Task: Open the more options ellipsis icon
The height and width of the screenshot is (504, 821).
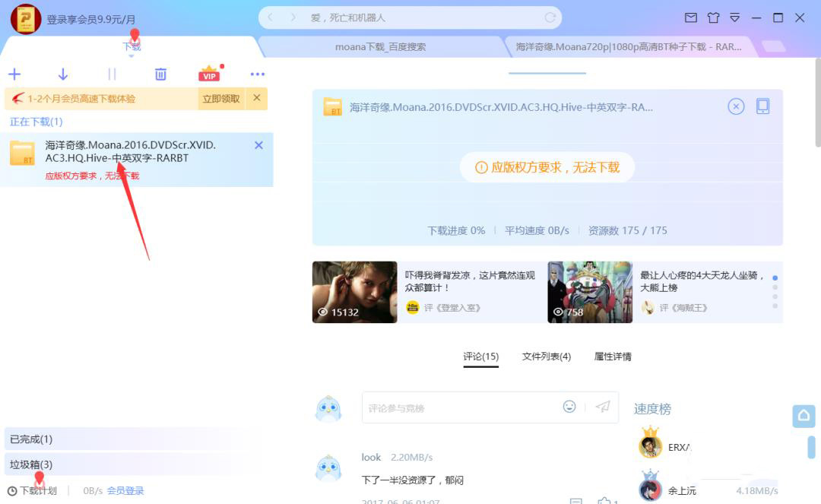Action: (x=257, y=74)
